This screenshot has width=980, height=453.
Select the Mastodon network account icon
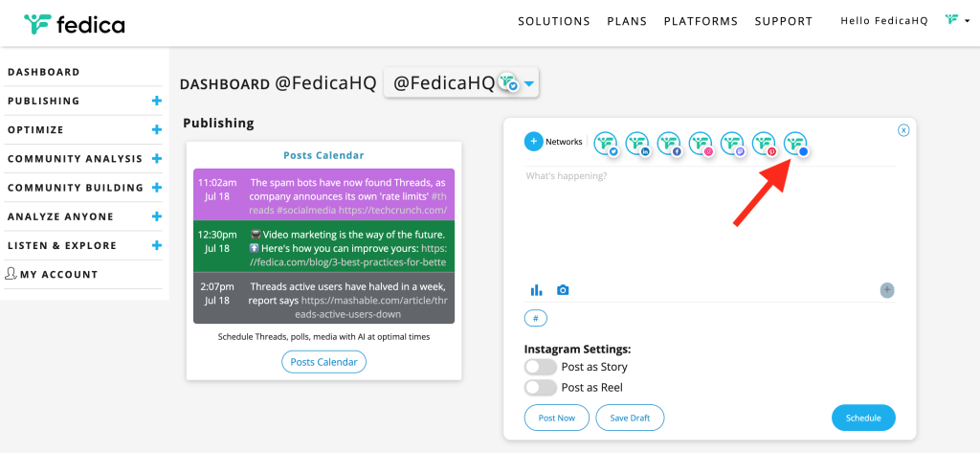(x=733, y=144)
